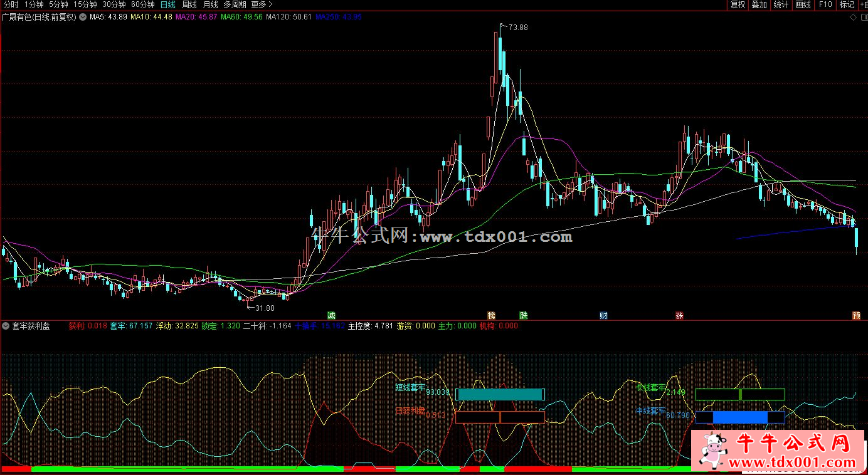The image size is (868, 475).
Task: Activate the 画线 drawing tools button
Action: tap(803, 4)
